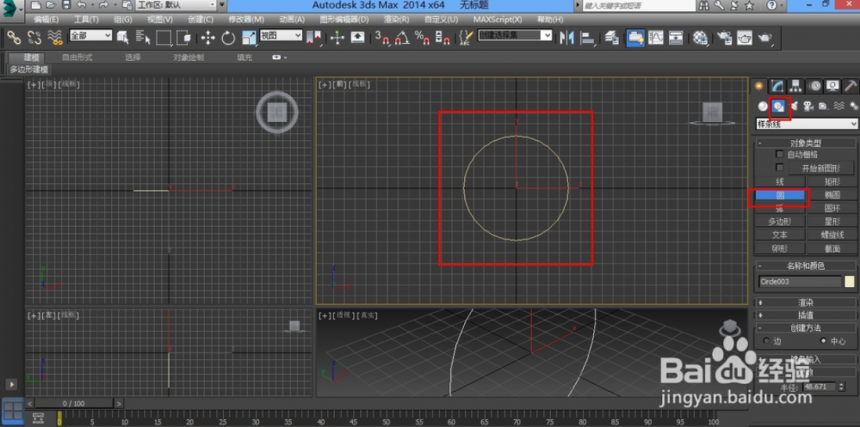Image resolution: width=860 pixels, height=427 pixels.
Task: Open Render Setup teapot icon
Action: [x=725, y=38]
